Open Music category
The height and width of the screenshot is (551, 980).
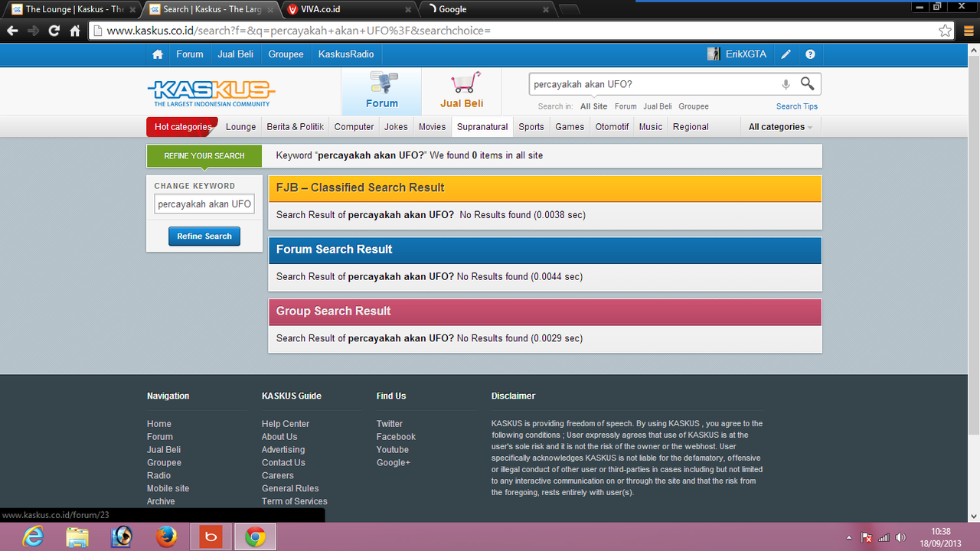pyautogui.click(x=651, y=127)
